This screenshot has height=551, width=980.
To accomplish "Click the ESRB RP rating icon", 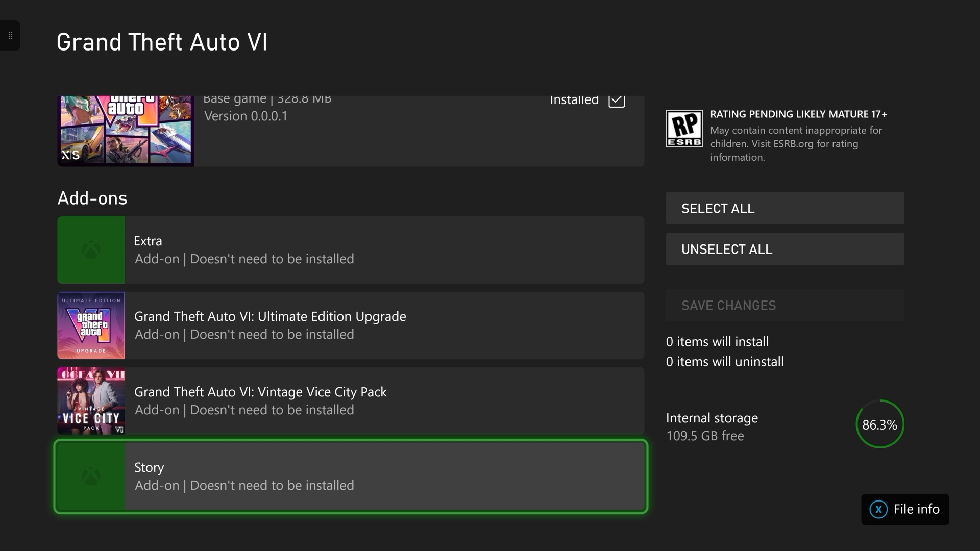I will coord(684,129).
